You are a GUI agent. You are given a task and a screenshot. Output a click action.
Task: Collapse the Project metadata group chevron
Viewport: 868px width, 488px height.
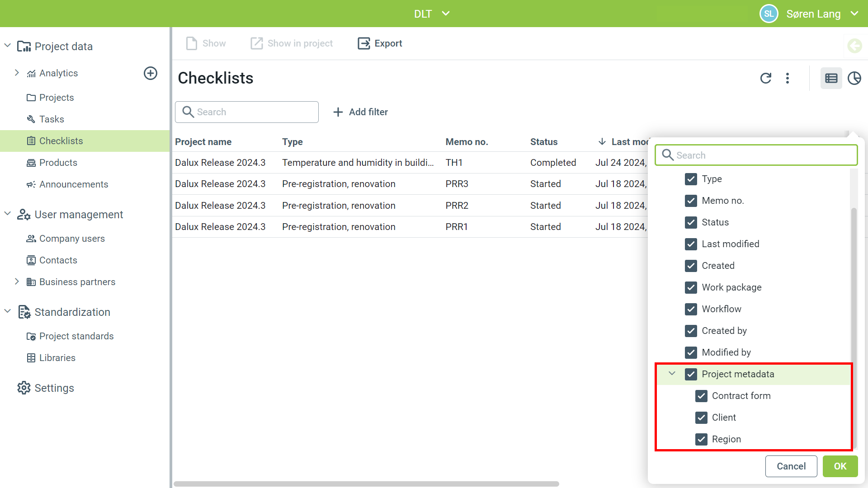[x=672, y=374]
